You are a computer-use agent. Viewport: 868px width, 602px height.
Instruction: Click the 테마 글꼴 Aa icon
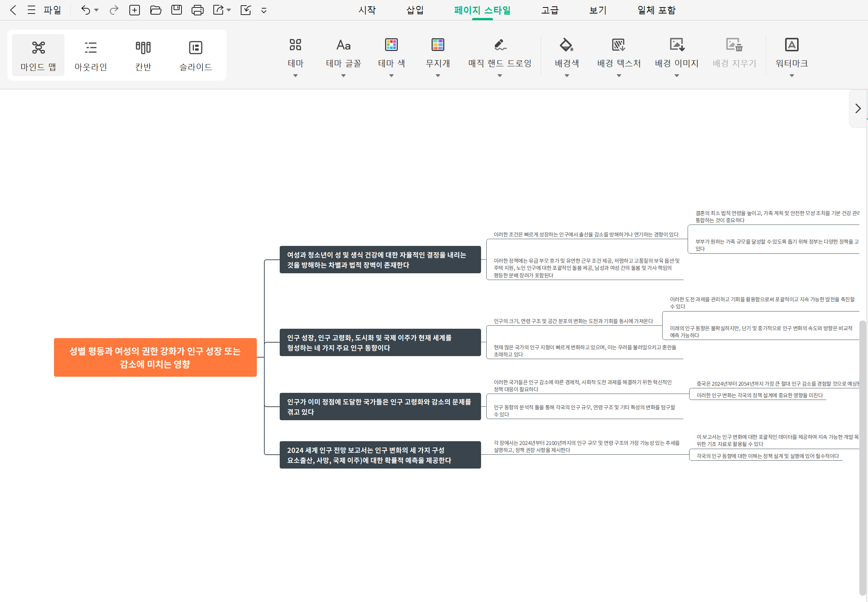click(343, 45)
